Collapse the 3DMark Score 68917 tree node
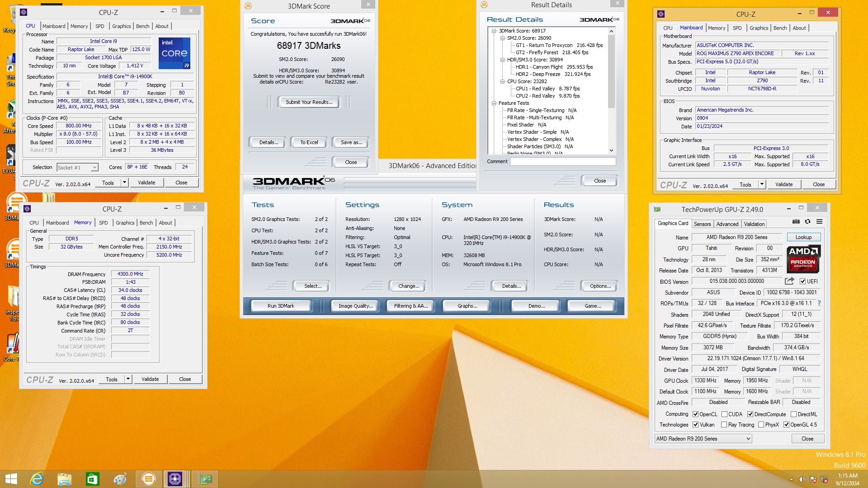This screenshot has width=868, height=488. click(x=494, y=31)
